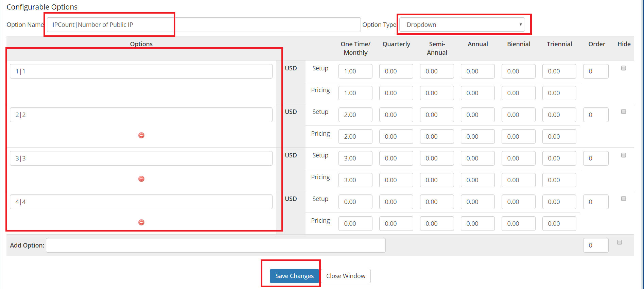The image size is (644, 289).
Task: Edit 3|3 Setup Annual field
Action: 478,158
